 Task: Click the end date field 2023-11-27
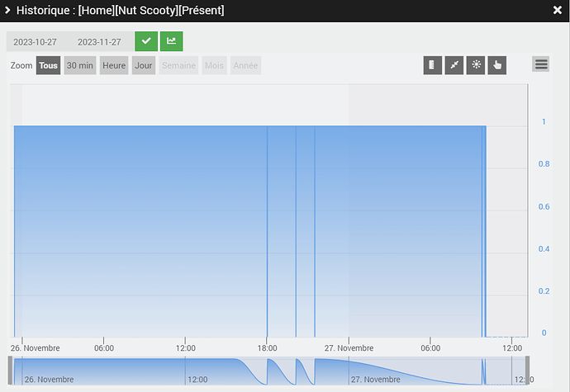point(100,42)
